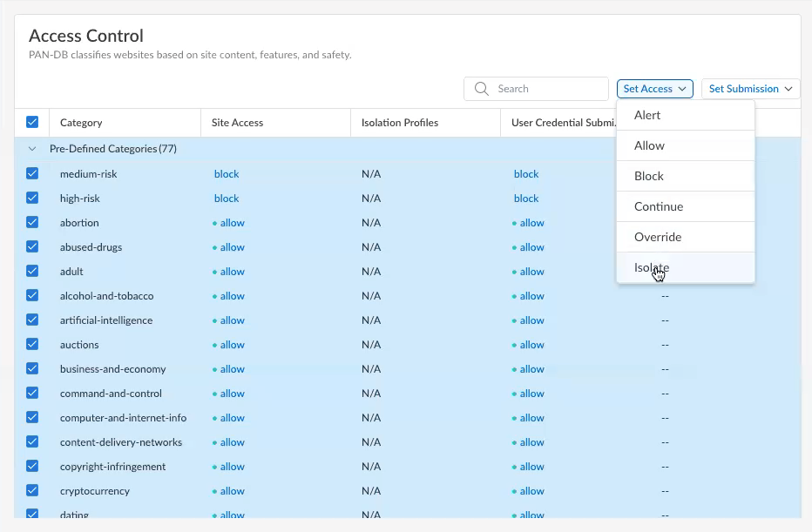This screenshot has width=812, height=532.
Task: Choose Continue in the Set Access menu
Action: tap(659, 206)
